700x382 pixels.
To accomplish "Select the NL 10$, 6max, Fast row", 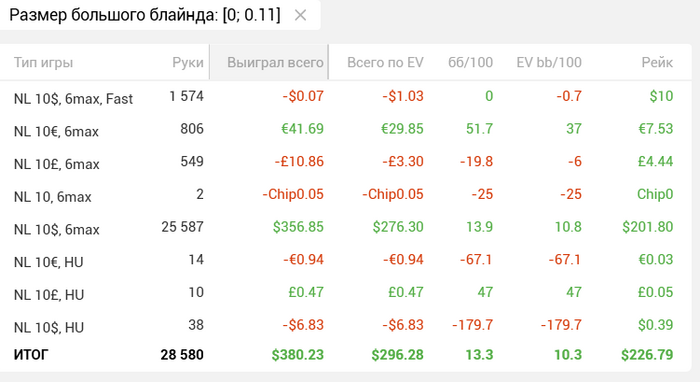I will tap(346, 97).
